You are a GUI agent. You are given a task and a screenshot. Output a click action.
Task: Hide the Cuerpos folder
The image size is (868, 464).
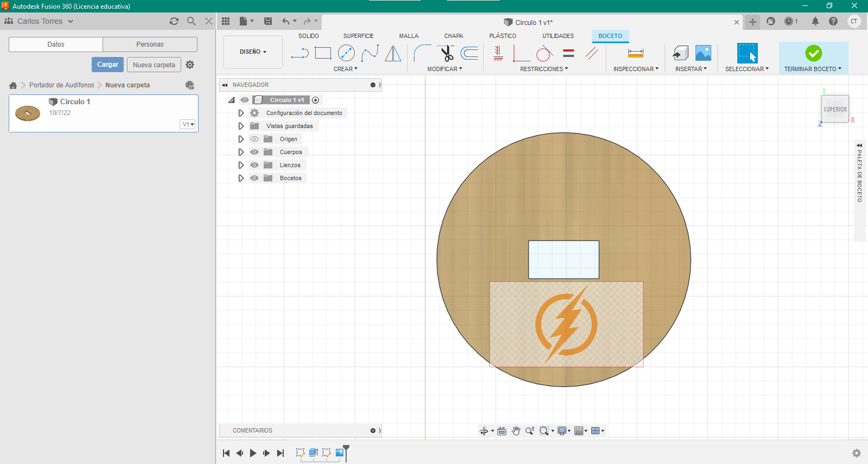point(254,152)
